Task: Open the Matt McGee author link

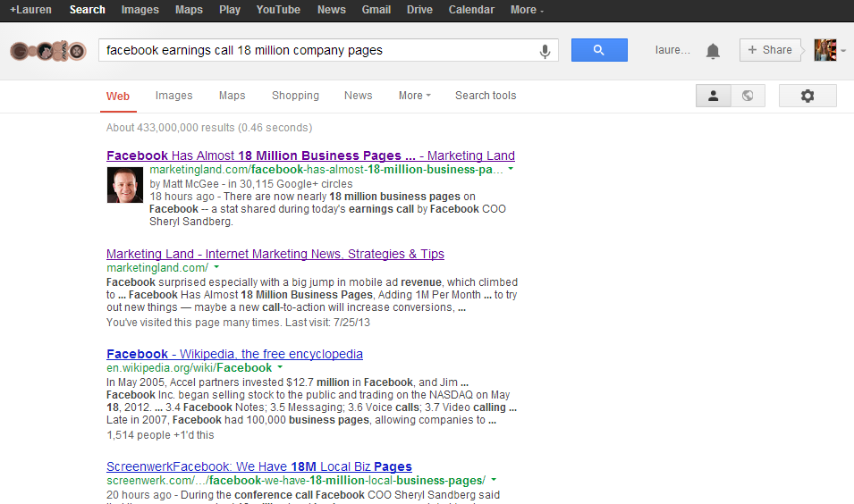Action: coord(184,184)
